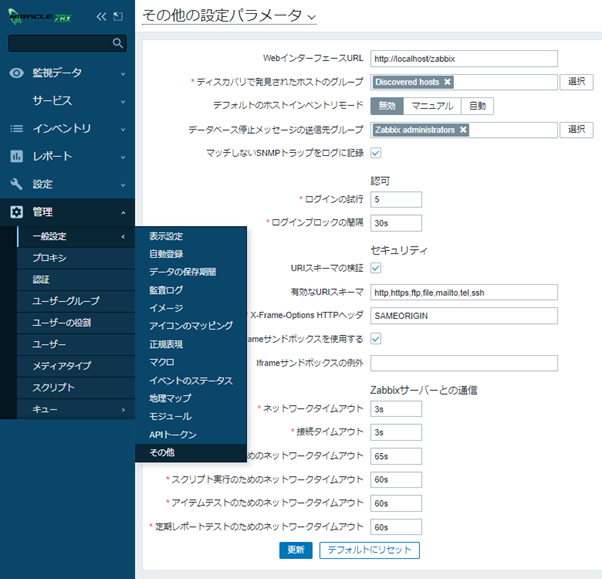Open インベントリ via the list icon

pos(16,129)
